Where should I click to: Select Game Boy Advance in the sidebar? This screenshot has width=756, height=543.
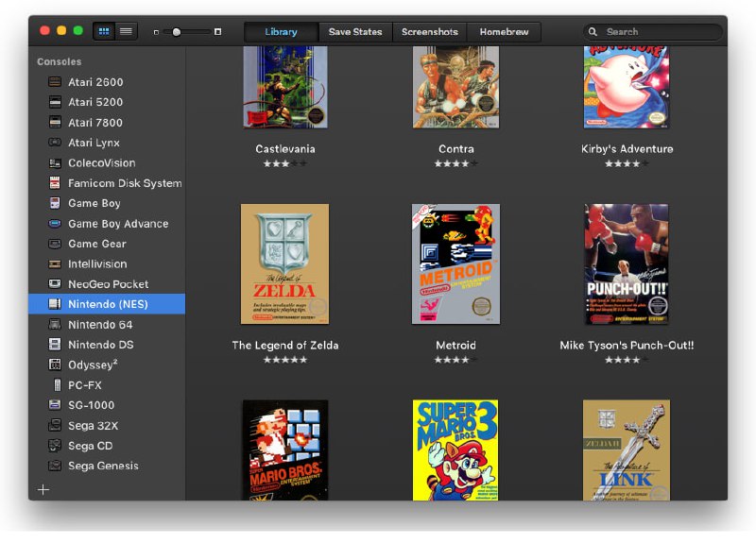pos(117,224)
